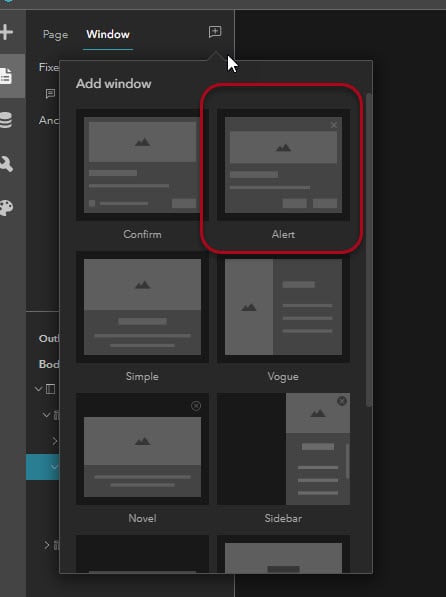This screenshot has width=446, height=597.
Task: Collapse the highlighted blue outline row
Action: (x=54, y=467)
